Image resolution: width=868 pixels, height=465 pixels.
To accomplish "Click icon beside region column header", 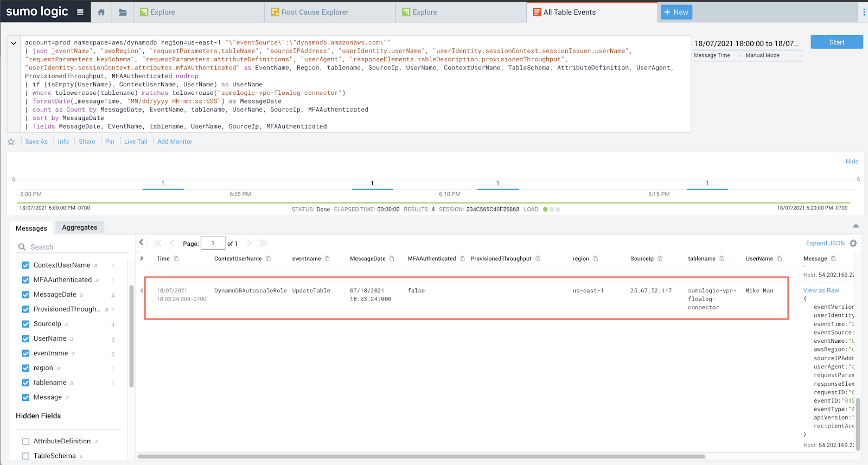I will 596,259.
